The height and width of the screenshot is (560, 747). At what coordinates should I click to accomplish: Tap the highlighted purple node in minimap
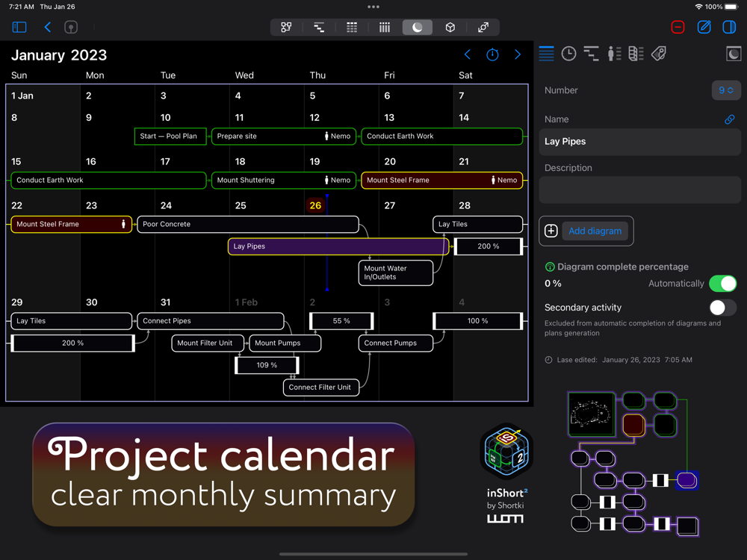(x=686, y=480)
